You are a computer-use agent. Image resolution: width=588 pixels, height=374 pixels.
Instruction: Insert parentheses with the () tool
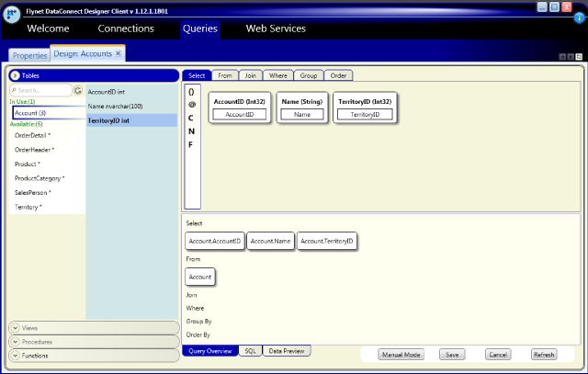pos(191,92)
